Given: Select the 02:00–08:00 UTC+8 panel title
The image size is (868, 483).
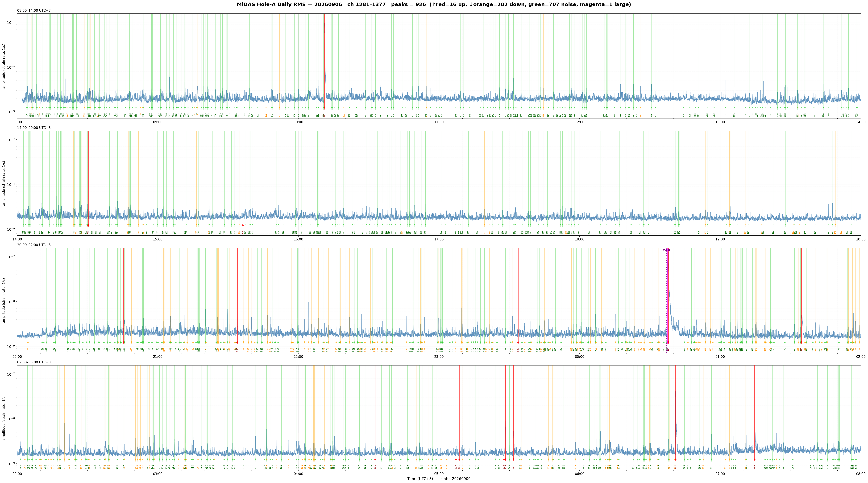Looking at the screenshot, I should click(x=34, y=362).
